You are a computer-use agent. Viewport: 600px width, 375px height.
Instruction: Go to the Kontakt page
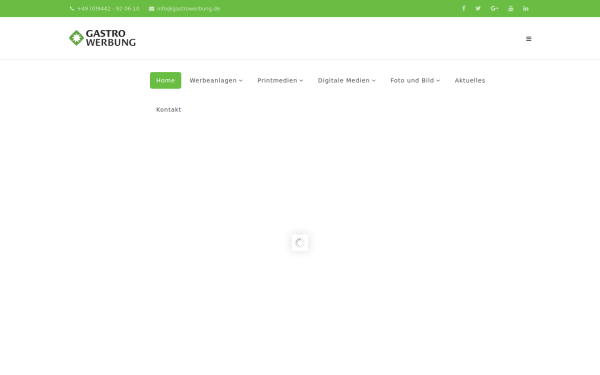[x=168, y=109]
